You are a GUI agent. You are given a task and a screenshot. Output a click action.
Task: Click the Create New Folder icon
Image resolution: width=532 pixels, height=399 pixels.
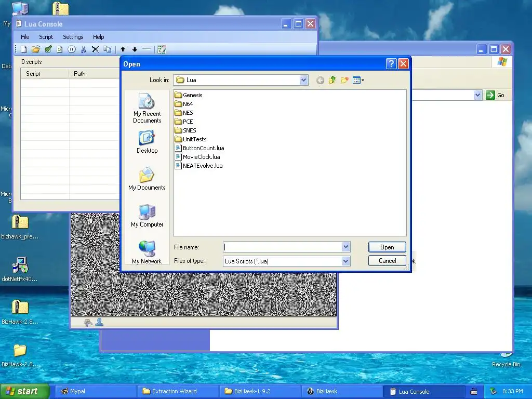coord(344,80)
